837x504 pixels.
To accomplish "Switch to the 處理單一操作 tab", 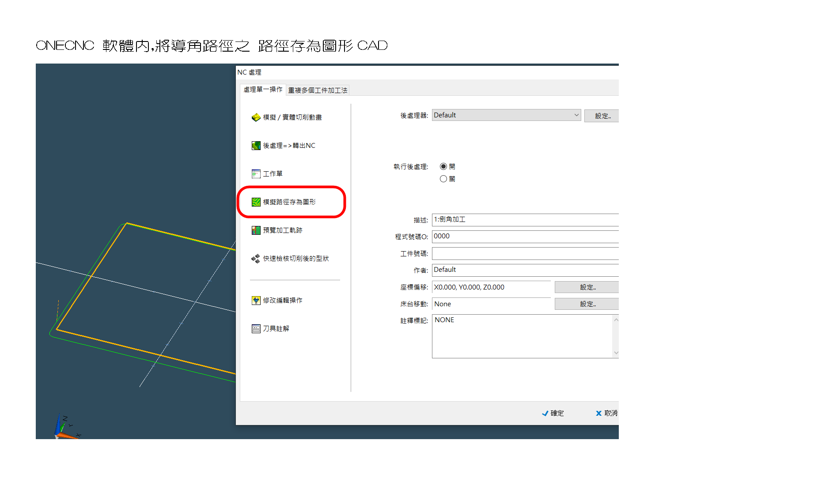I will [263, 89].
